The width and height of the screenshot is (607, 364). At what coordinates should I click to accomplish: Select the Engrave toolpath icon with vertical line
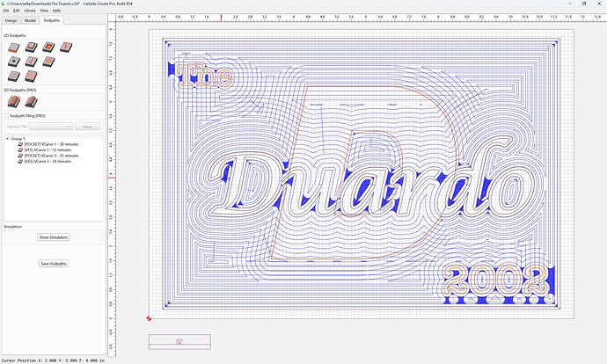(32, 62)
